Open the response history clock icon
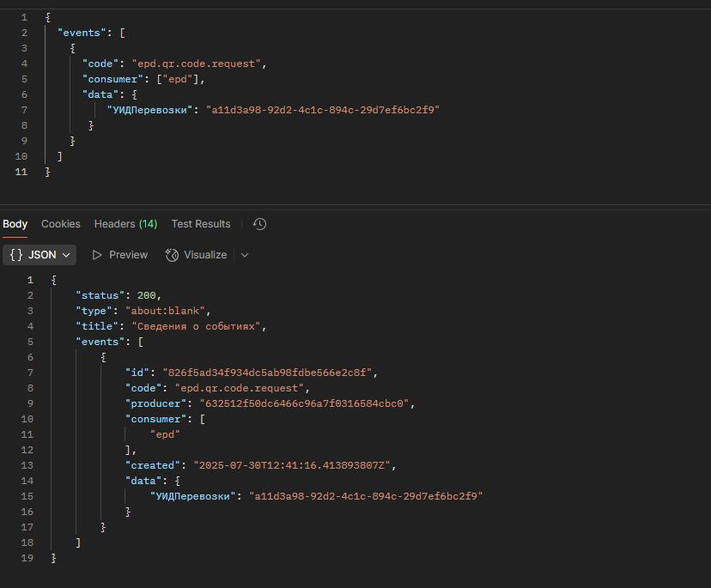 [260, 224]
